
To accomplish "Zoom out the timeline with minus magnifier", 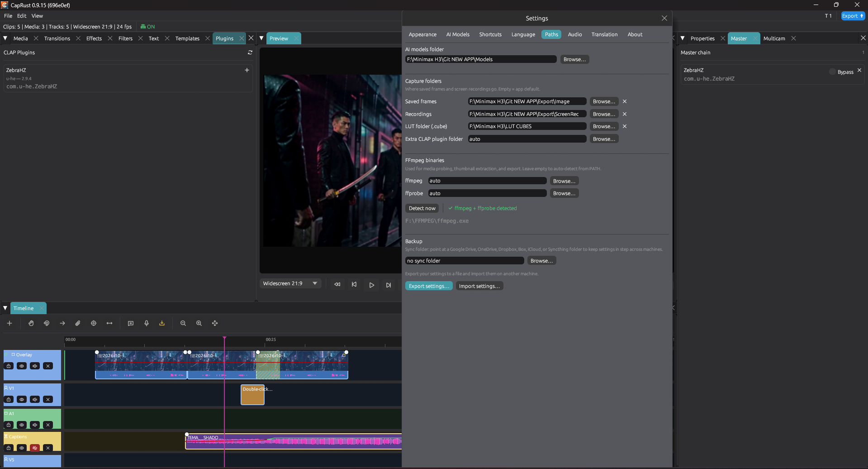I will coord(183,323).
